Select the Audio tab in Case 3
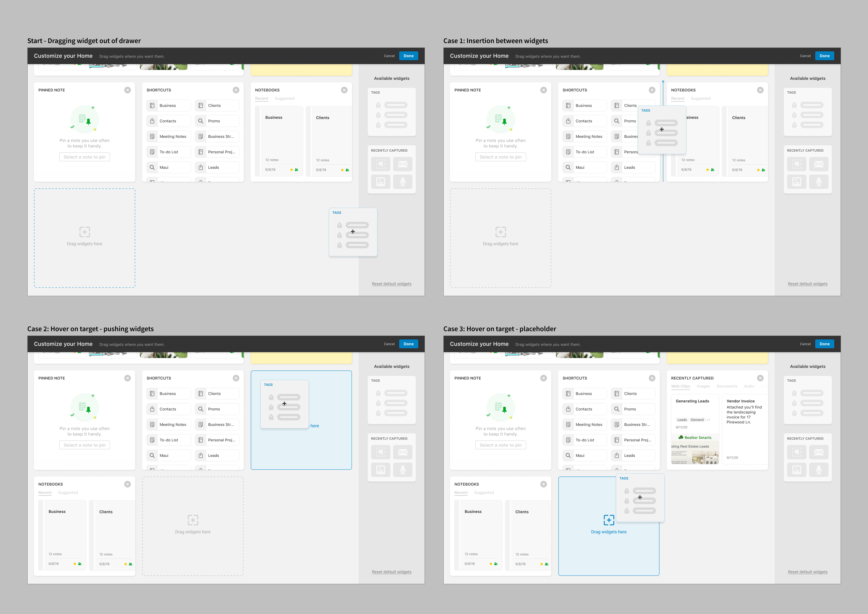This screenshot has width=868, height=614. (749, 386)
